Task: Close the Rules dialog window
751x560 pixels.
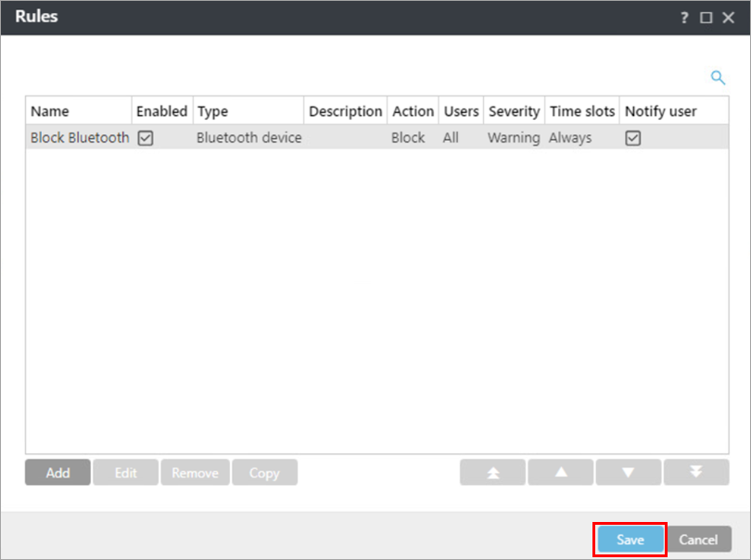Action: point(728,18)
